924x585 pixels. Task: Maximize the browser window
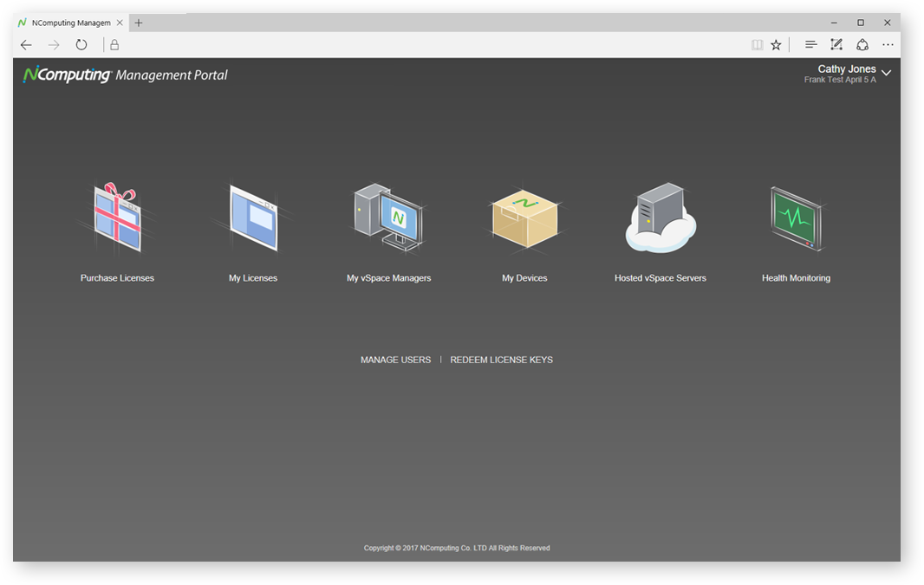[861, 23]
